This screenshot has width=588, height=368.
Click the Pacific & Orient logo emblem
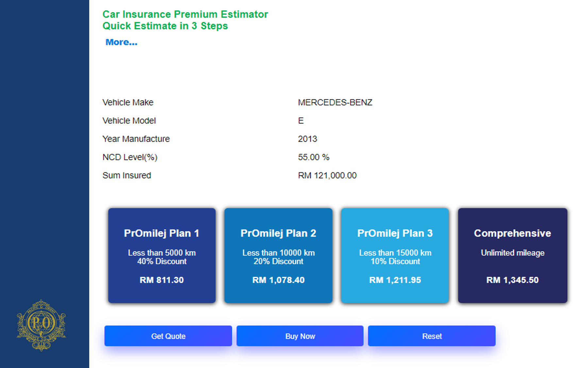[41, 325]
